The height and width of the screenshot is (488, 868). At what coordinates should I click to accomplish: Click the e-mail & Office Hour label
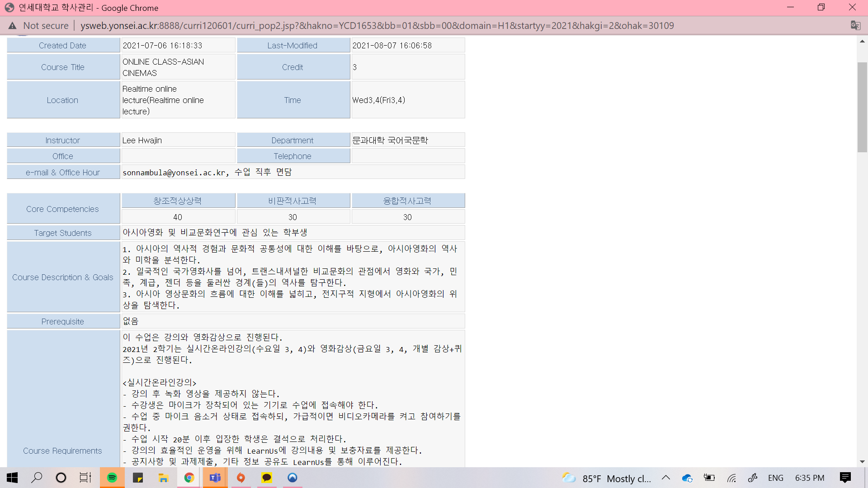tap(63, 173)
